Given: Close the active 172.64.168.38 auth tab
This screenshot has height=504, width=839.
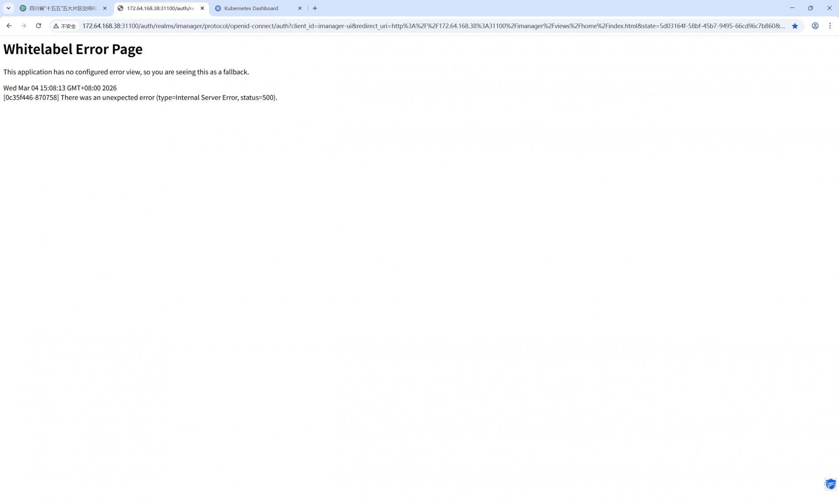Looking at the screenshot, I should 202,8.
